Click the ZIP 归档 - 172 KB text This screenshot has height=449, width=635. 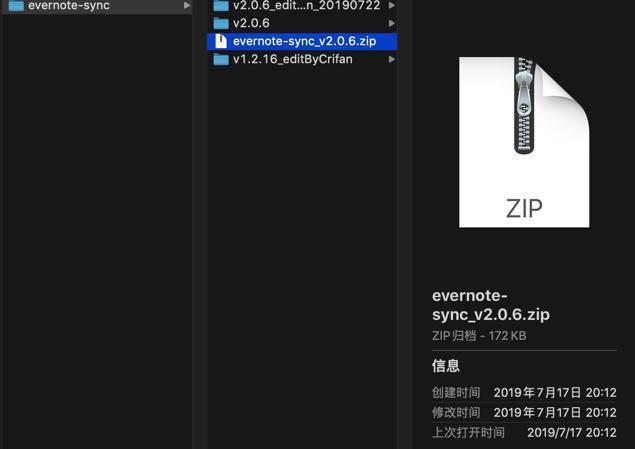(x=479, y=336)
